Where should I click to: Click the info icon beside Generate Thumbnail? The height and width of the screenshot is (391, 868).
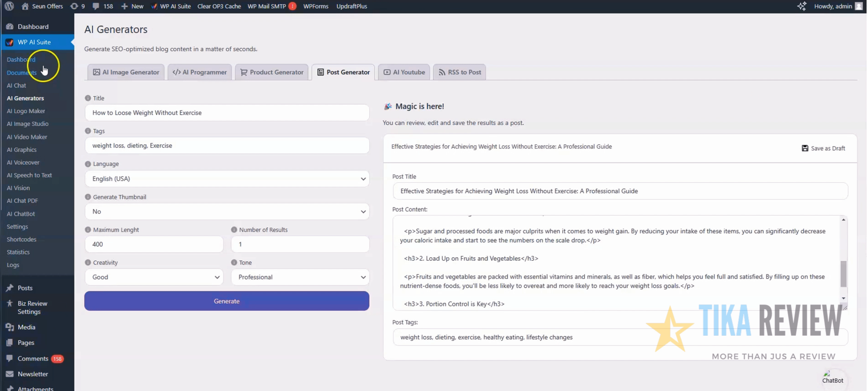point(88,197)
